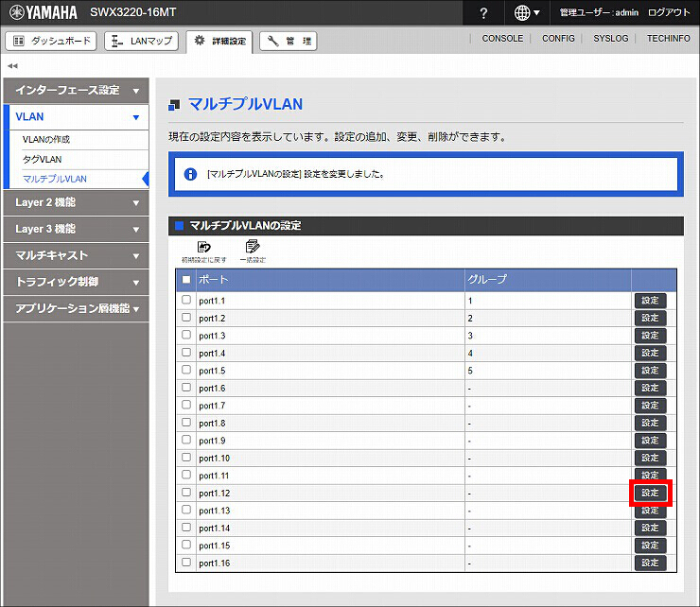Click 設定 button for port1.12
700x607 pixels.
click(650, 493)
